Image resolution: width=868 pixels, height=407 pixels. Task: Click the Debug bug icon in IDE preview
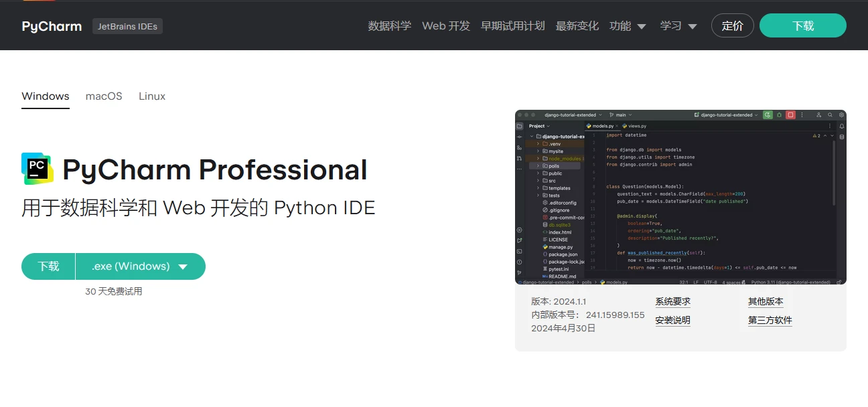[x=779, y=115]
